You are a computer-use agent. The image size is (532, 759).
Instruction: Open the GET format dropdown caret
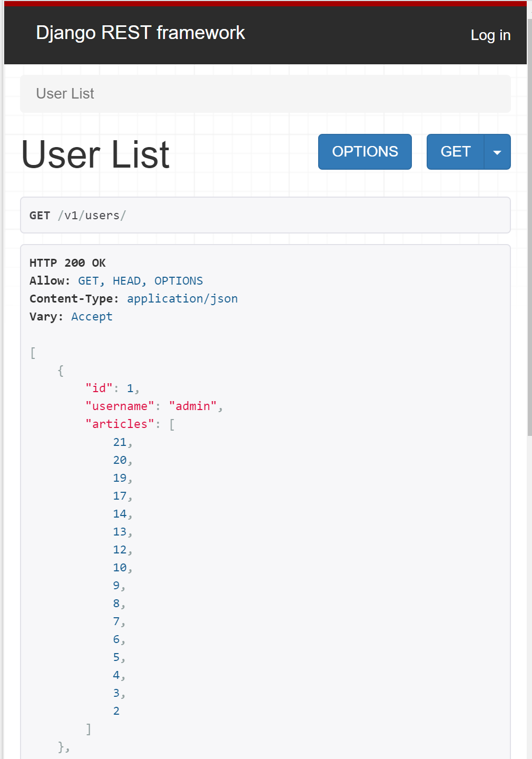497,152
